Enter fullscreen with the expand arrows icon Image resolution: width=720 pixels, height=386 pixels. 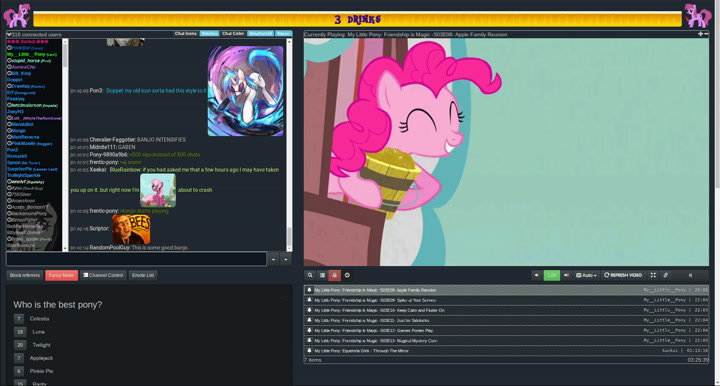653,275
